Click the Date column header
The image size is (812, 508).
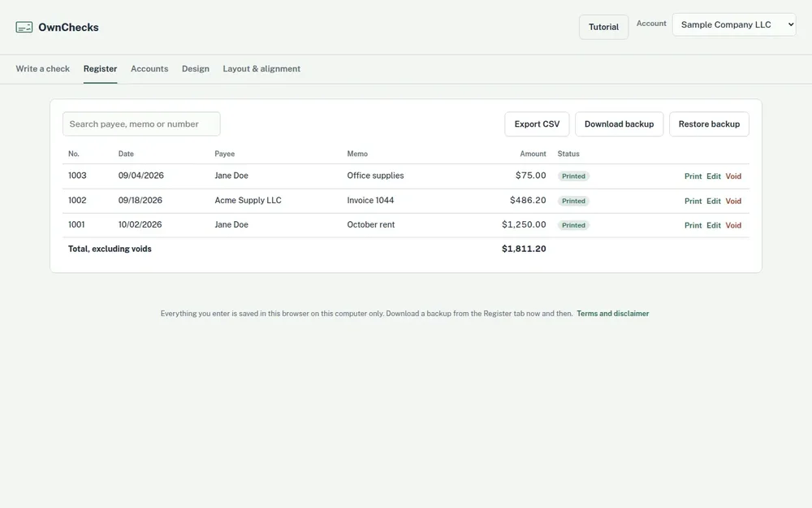[x=126, y=154]
